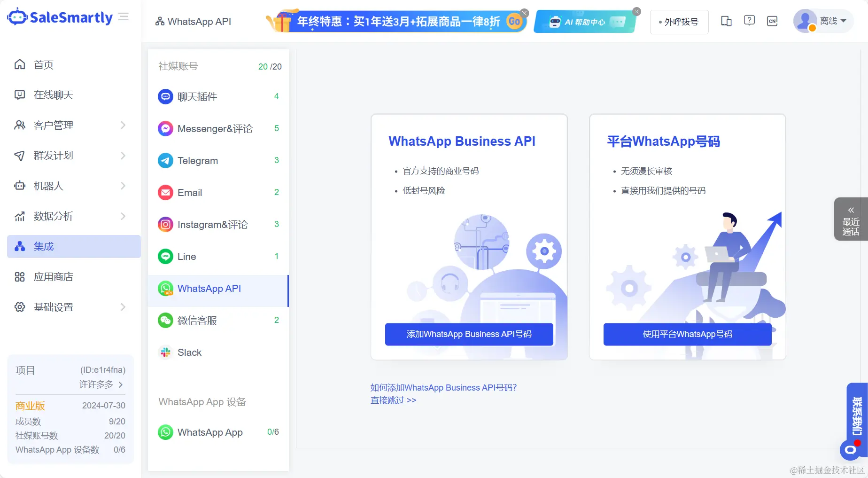
Task: Expand the 群发计划 chevron
Action: coord(123,156)
